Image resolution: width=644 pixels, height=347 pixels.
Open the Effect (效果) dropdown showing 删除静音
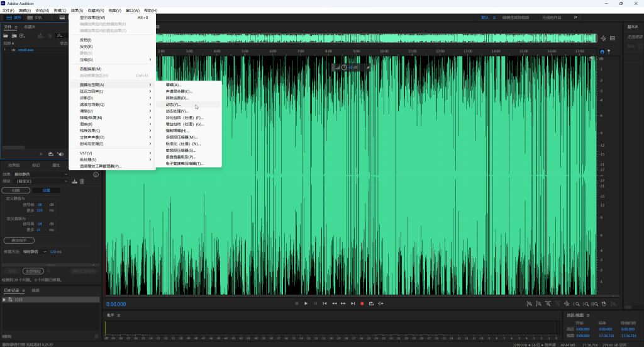pyautogui.click(x=41, y=174)
